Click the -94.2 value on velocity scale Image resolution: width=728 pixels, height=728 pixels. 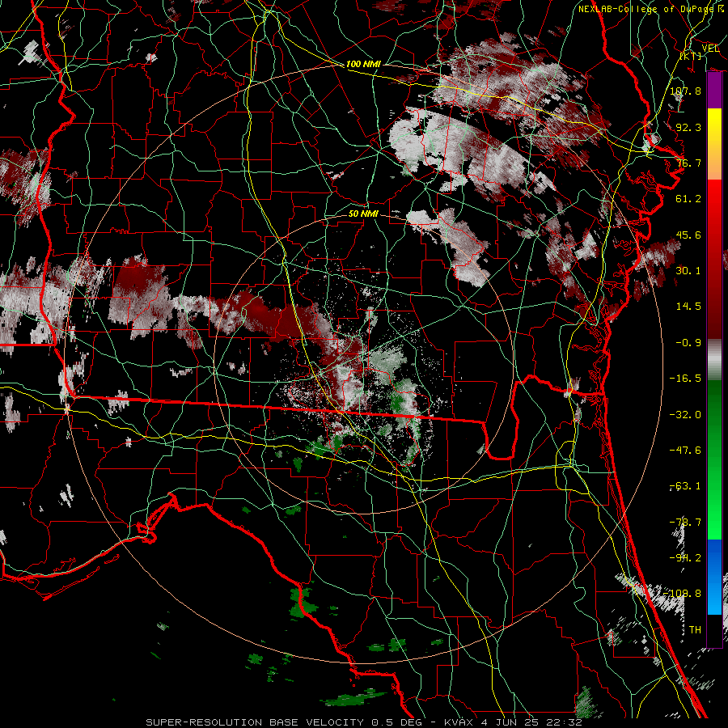pyautogui.click(x=685, y=557)
